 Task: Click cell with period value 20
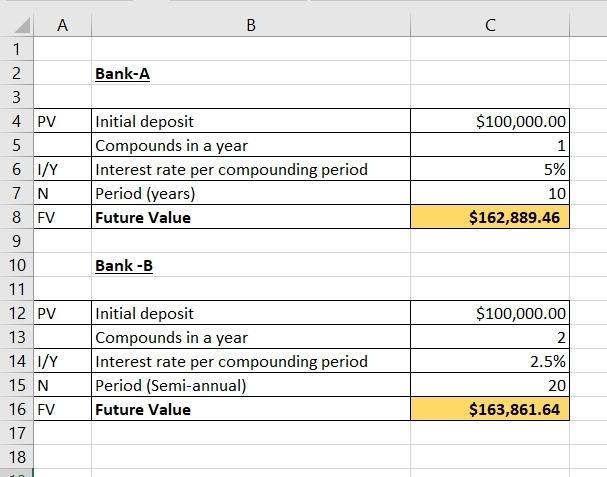490,385
